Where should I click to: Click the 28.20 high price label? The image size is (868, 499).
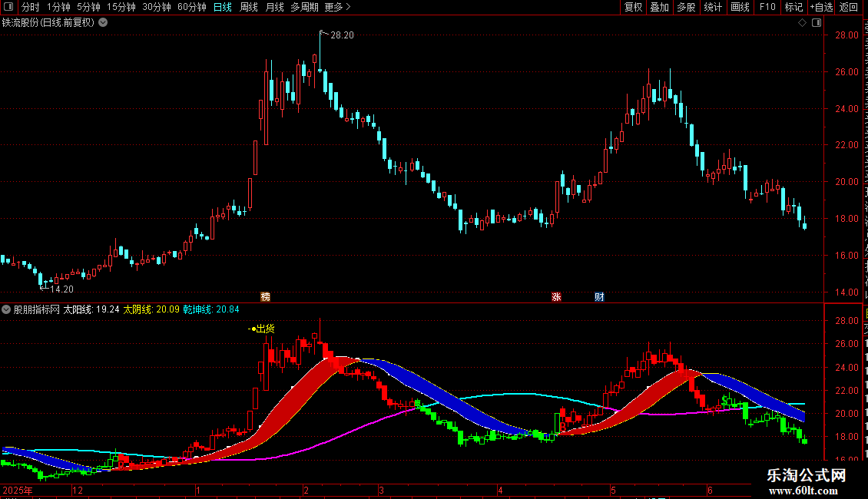click(x=342, y=35)
